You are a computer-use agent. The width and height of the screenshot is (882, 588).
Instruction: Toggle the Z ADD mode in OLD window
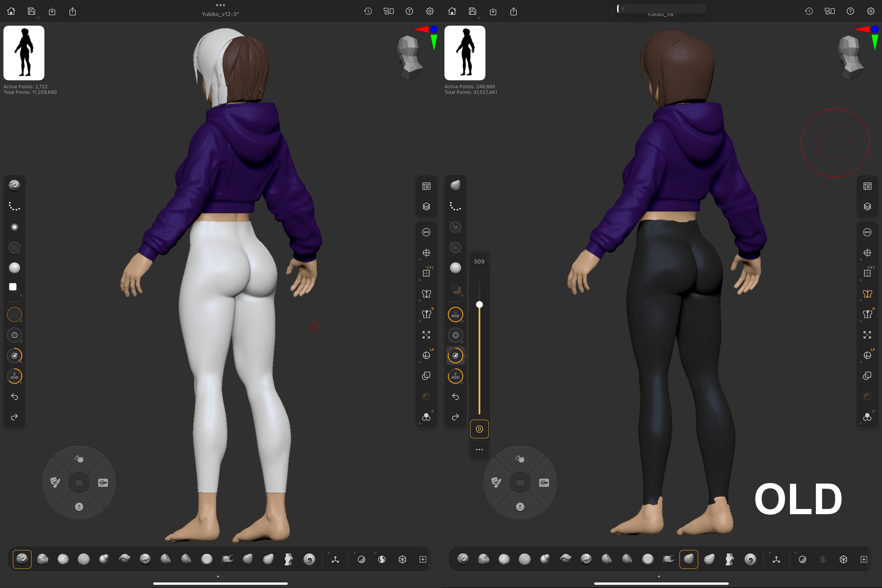click(455, 376)
